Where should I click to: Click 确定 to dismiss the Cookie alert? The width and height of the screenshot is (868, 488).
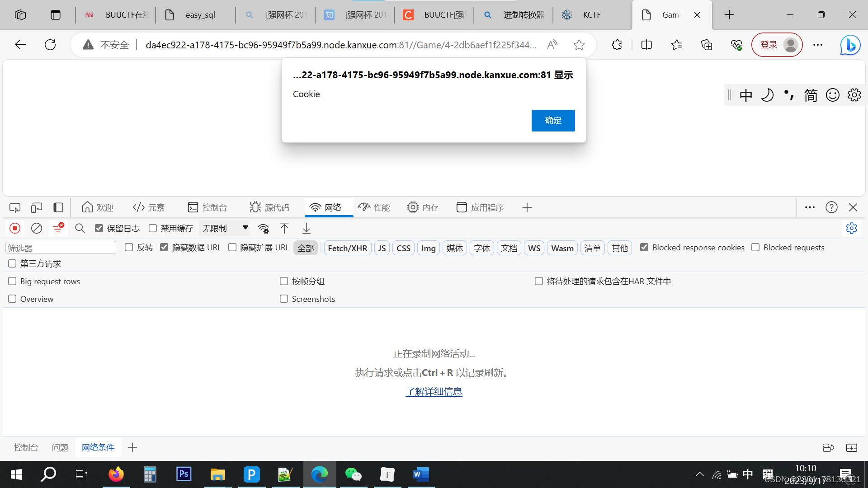point(553,120)
